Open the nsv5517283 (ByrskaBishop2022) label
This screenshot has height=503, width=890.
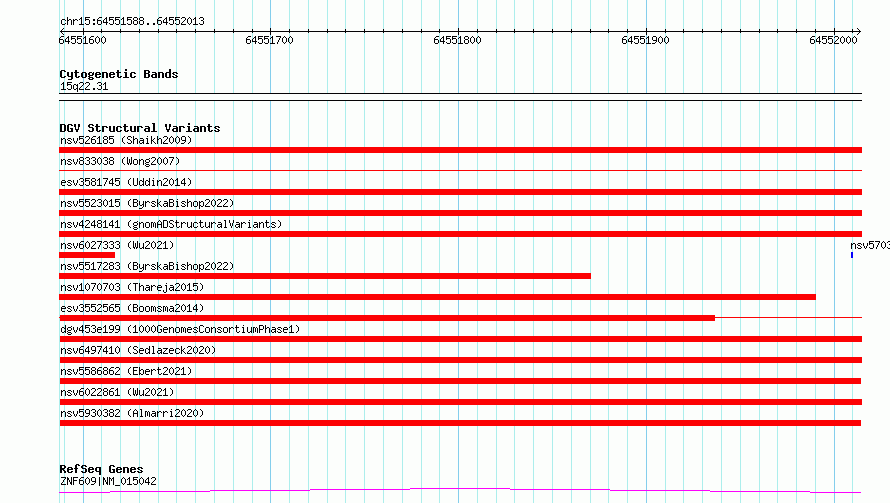[147, 266]
